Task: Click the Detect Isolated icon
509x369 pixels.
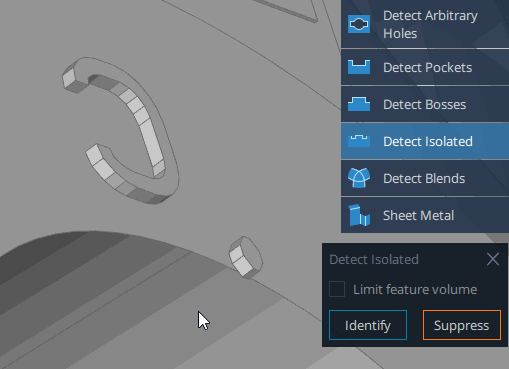Action: [359, 141]
